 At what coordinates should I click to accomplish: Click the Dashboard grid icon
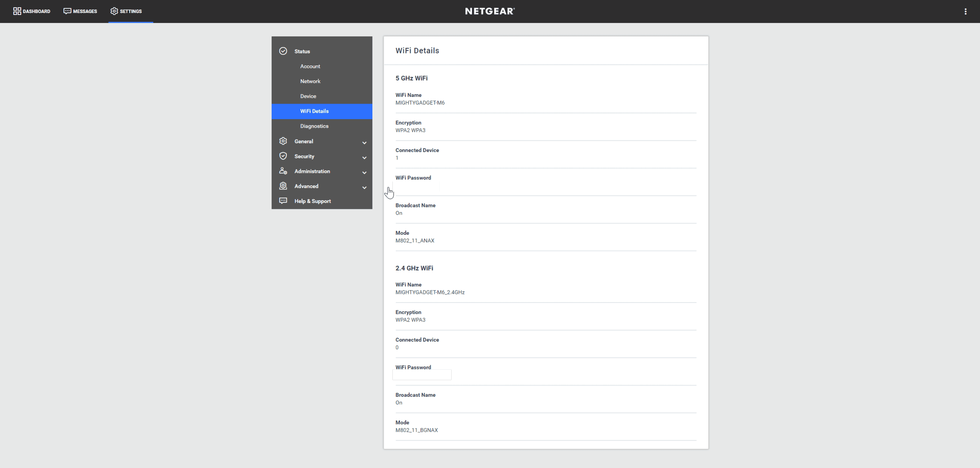click(x=17, y=11)
